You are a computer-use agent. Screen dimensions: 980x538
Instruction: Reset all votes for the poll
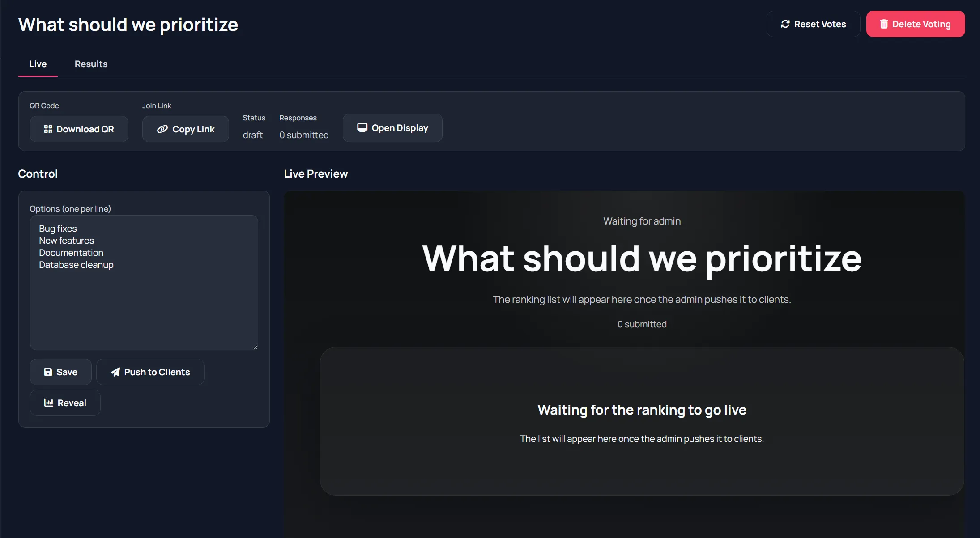813,24
